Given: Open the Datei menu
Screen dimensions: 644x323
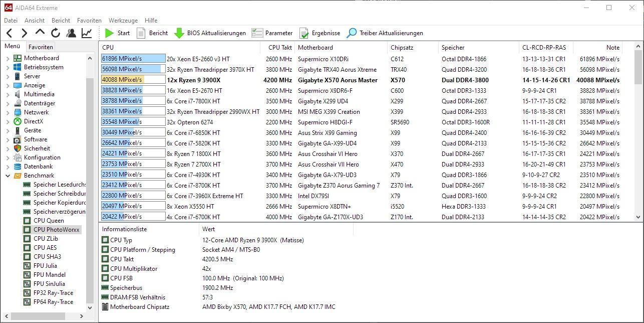Looking at the screenshot, I should coord(11,21).
